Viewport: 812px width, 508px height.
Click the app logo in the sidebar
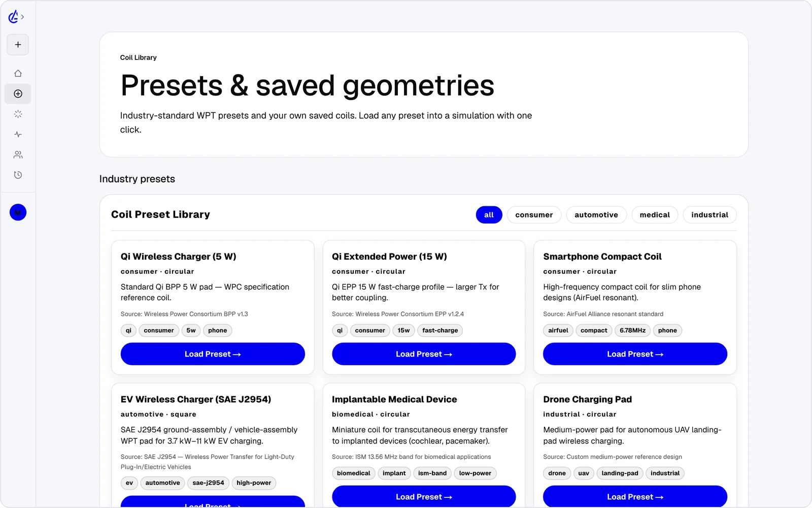point(13,17)
